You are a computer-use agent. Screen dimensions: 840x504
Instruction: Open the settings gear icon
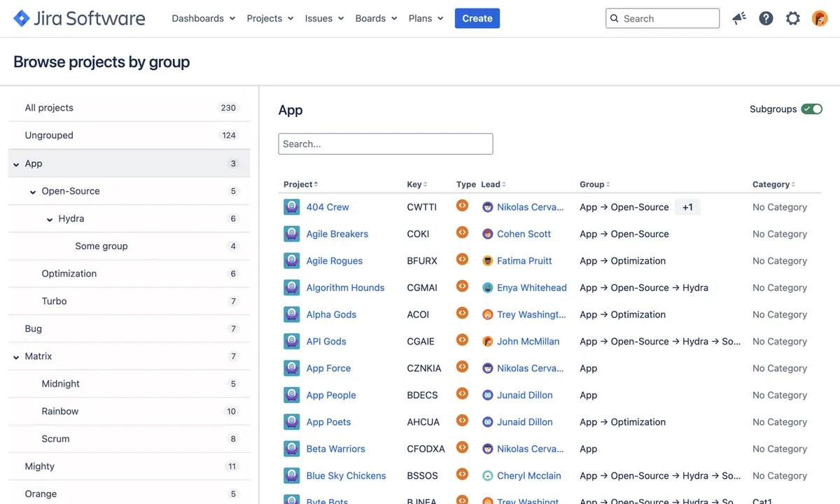792,18
